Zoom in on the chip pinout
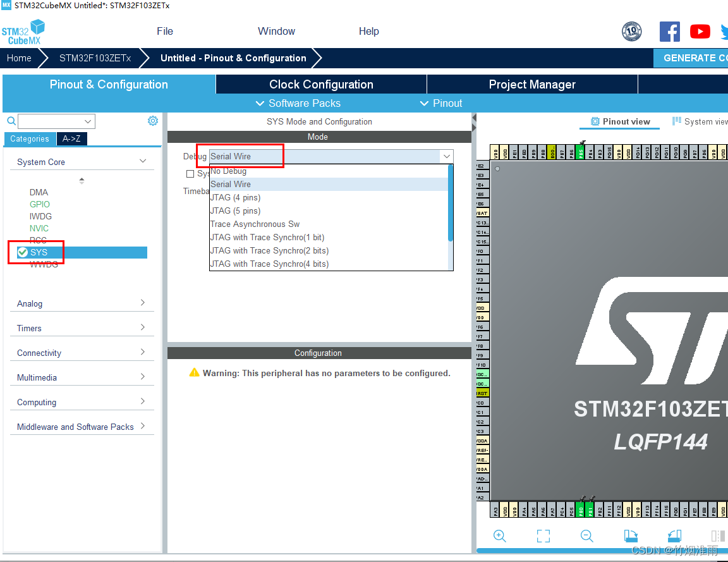Screen dimensions: 728x562 click(x=500, y=535)
